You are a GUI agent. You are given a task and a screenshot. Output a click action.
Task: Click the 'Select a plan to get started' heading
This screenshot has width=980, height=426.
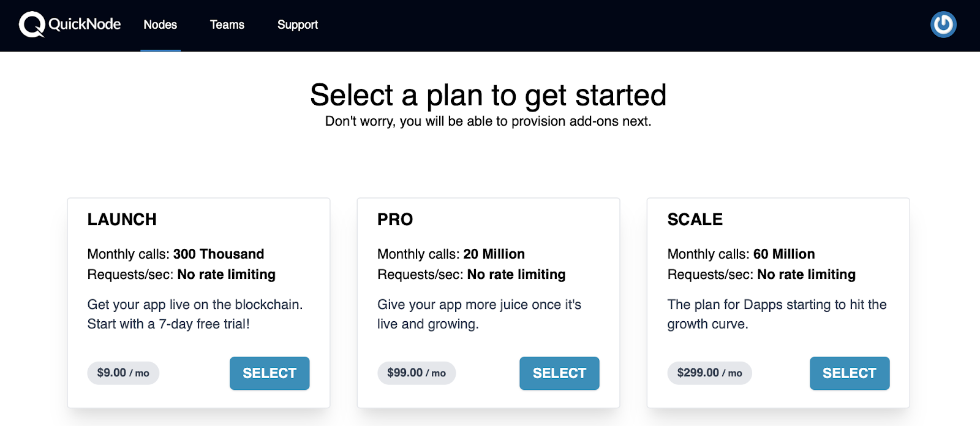(x=488, y=96)
